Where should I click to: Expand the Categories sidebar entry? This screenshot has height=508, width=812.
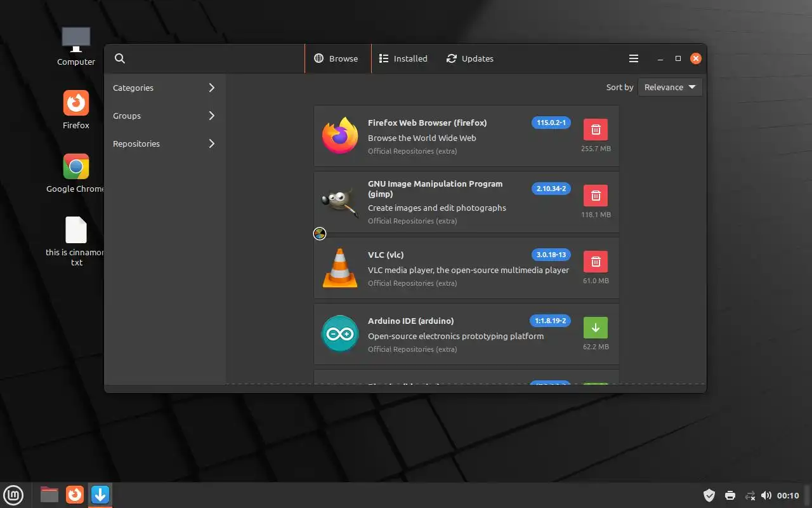coord(165,88)
